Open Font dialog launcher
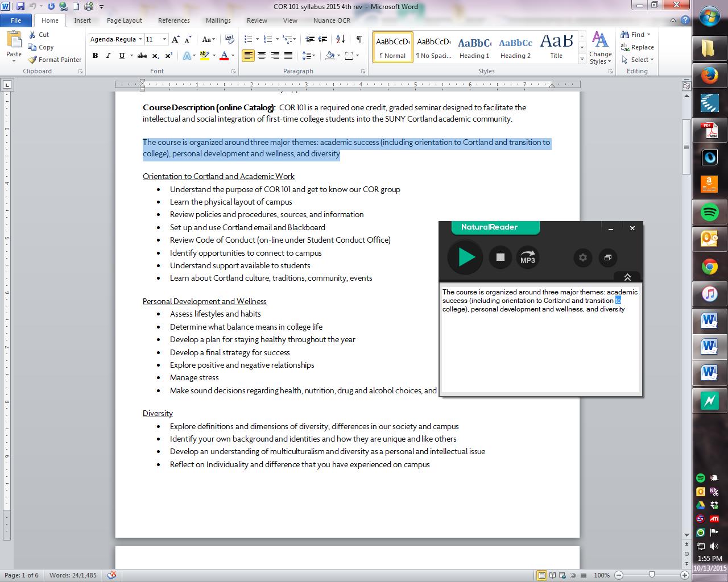The width and height of the screenshot is (728, 582). point(234,72)
